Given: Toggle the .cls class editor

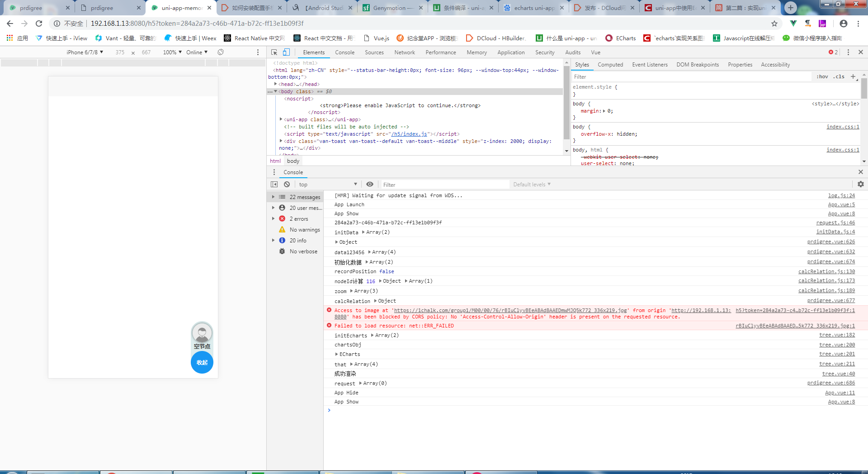Looking at the screenshot, I should tap(839, 76).
